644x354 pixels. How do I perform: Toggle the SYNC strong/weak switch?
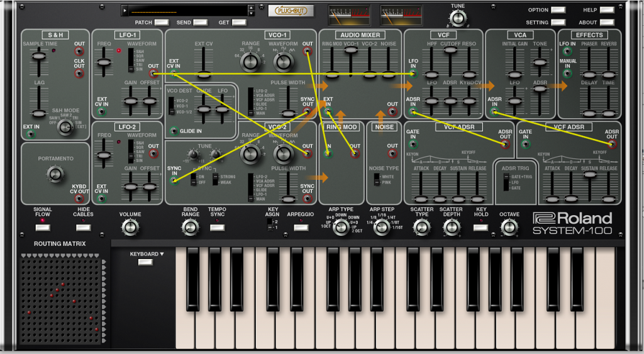[215, 179]
